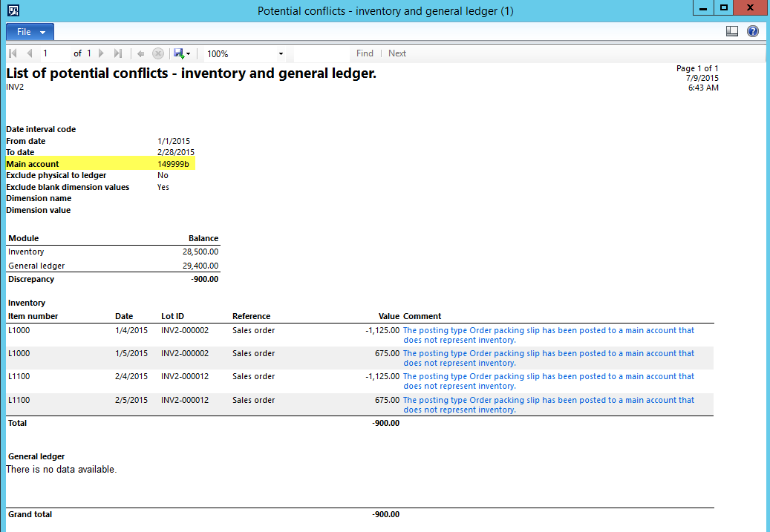Go to the previous report page

(x=30, y=53)
